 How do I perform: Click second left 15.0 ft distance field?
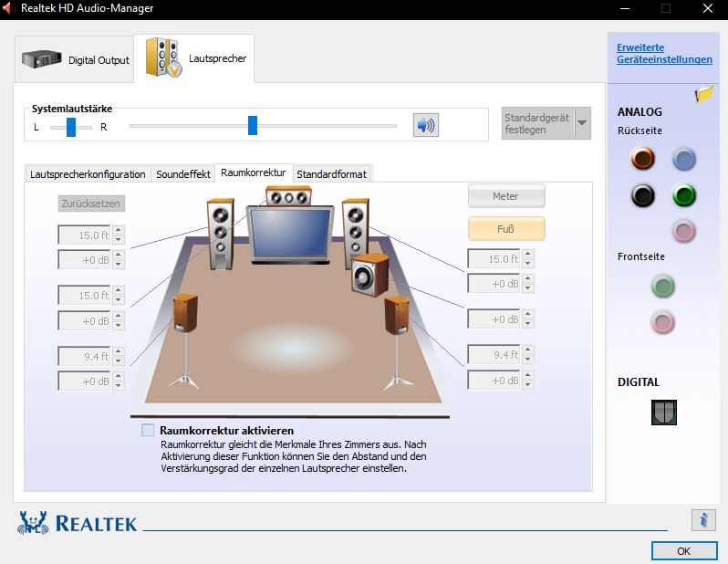(85, 295)
